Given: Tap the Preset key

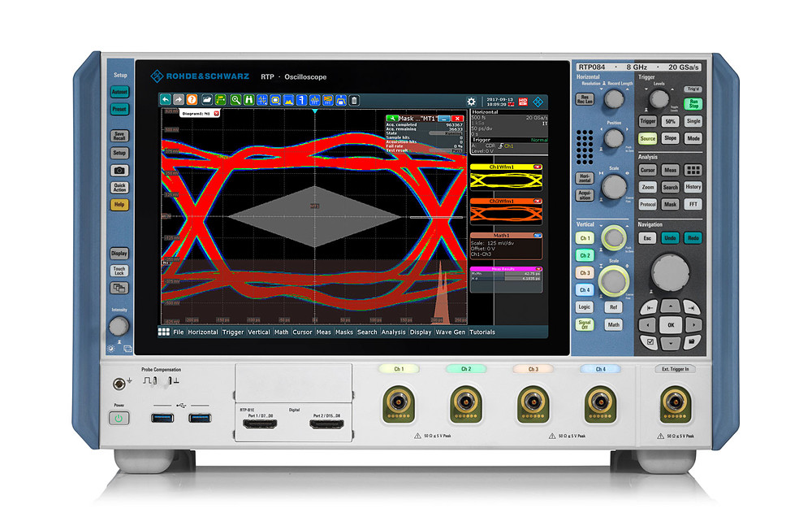Looking at the screenshot, I should (x=119, y=109).
